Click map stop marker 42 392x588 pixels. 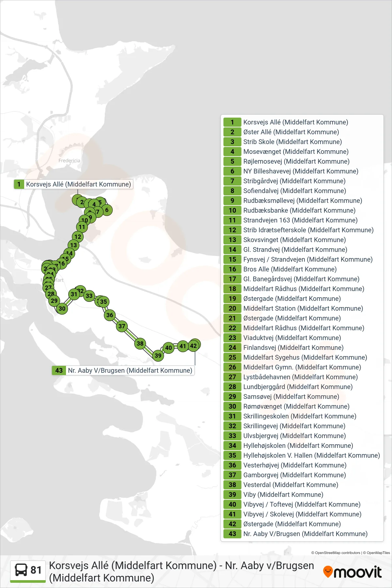point(193,346)
